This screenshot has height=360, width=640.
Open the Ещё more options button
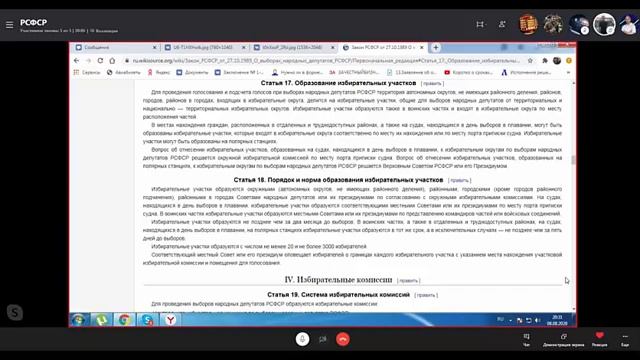625,340
